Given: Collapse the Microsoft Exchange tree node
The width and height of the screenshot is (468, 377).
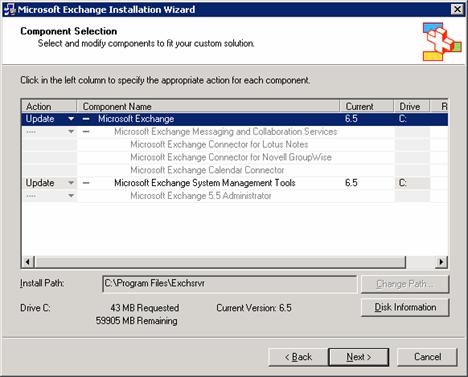Looking at the screenshot, I should click(86, 119).
